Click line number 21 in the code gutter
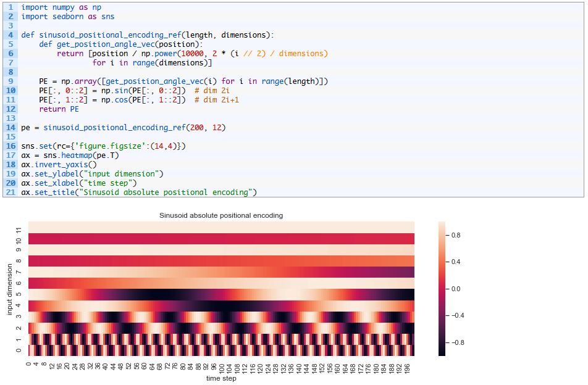The width and height of the screenshot is (588, 385). pyautogui.click(x=10, y=192)
